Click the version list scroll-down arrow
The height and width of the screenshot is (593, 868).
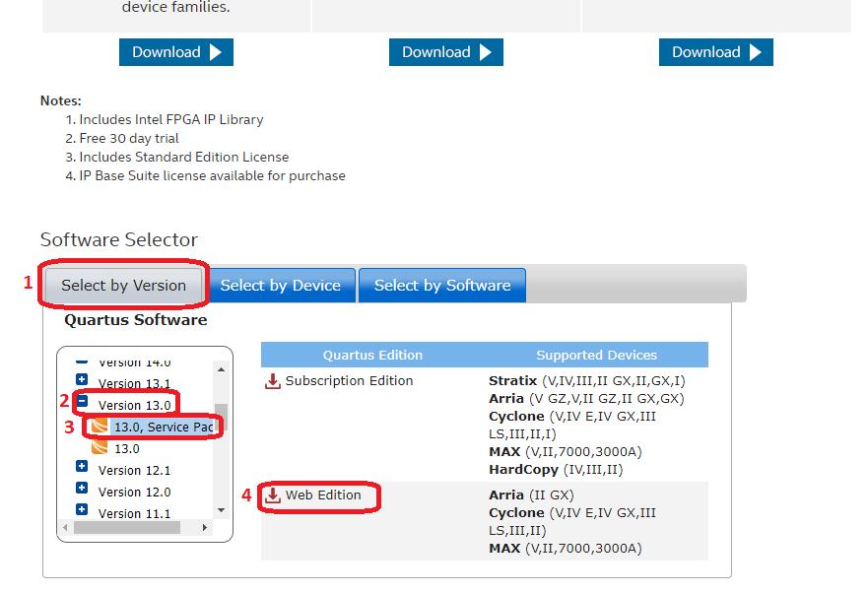(x=221, y=510)
